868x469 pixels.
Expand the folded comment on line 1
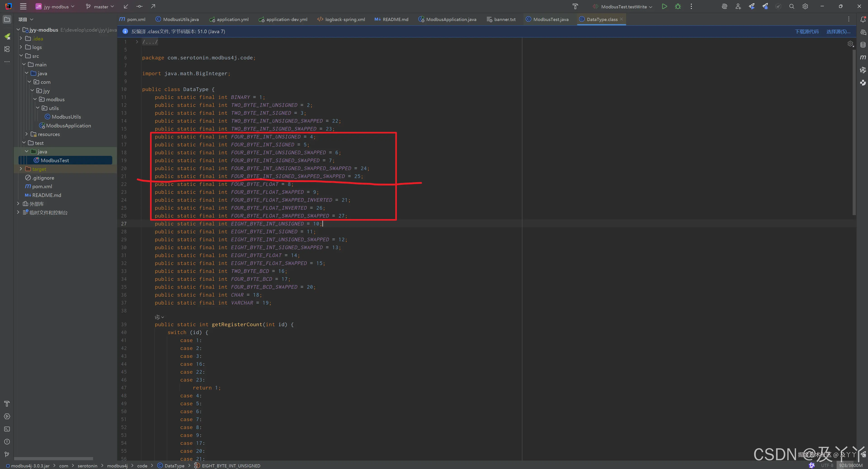tap(137, 42)
